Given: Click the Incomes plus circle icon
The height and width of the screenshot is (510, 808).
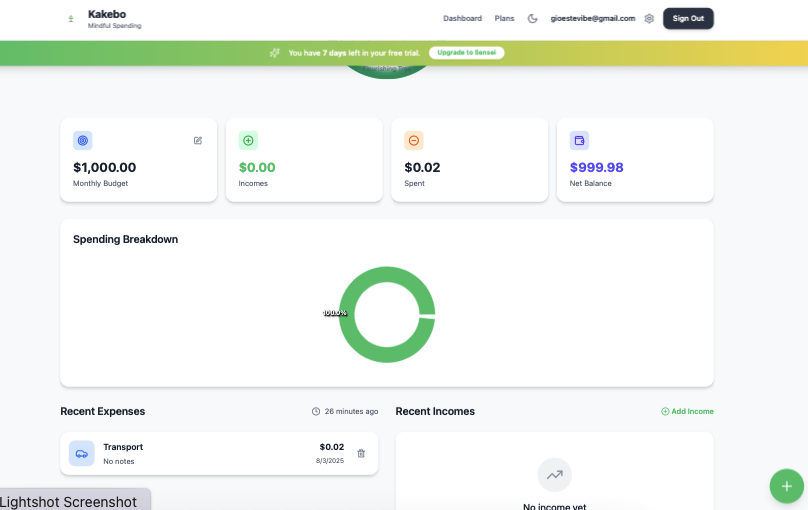Looking at the screenshot, I should (x=248, y=140).
